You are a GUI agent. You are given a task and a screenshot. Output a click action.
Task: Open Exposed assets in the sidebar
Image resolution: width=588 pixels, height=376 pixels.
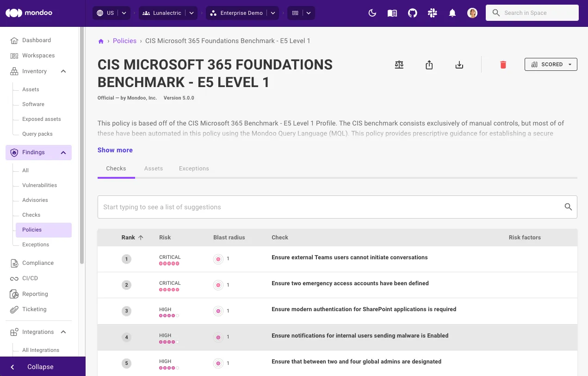coord(42,119)
